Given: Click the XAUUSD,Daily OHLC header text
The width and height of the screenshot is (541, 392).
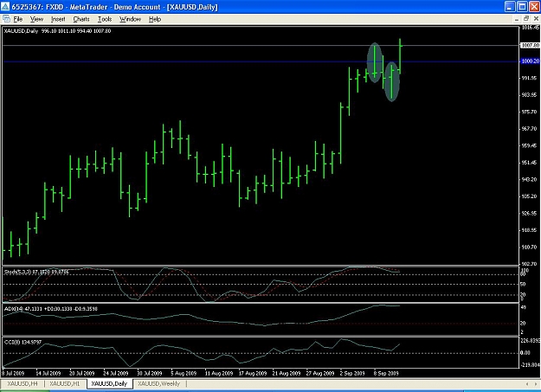Looking at the screenshot, I should coord(57,31).
